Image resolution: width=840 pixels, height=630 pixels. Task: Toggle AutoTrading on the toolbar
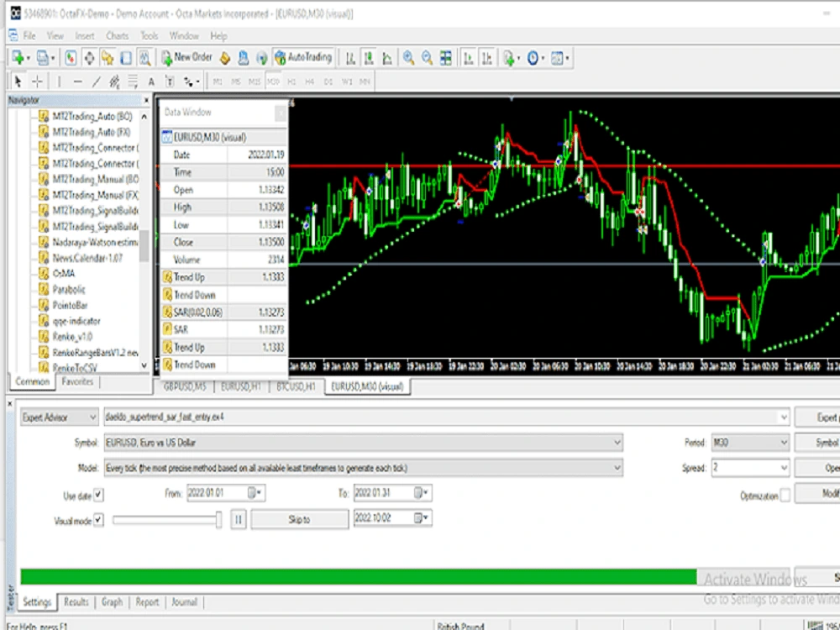click(304, 58)
